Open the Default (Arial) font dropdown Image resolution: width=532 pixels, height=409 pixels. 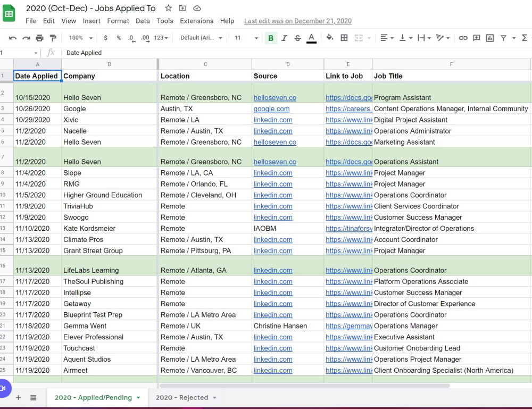point(201,38)
